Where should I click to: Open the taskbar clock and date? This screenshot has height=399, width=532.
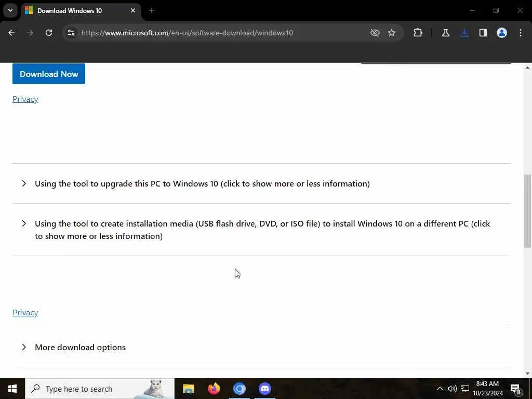[487, 389]
